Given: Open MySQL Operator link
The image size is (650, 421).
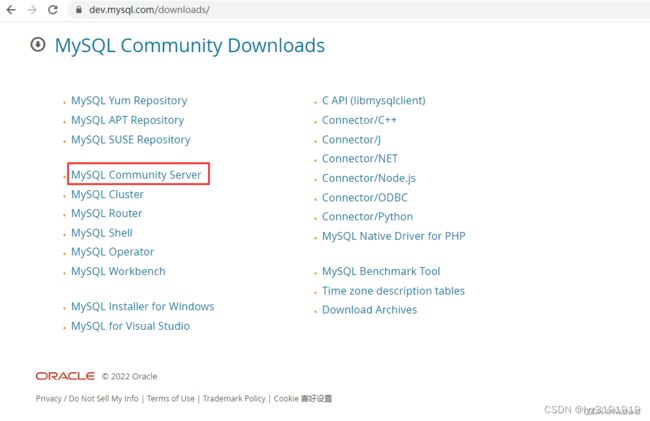Looking at the screenshot, I should click(x=112, y=252).
